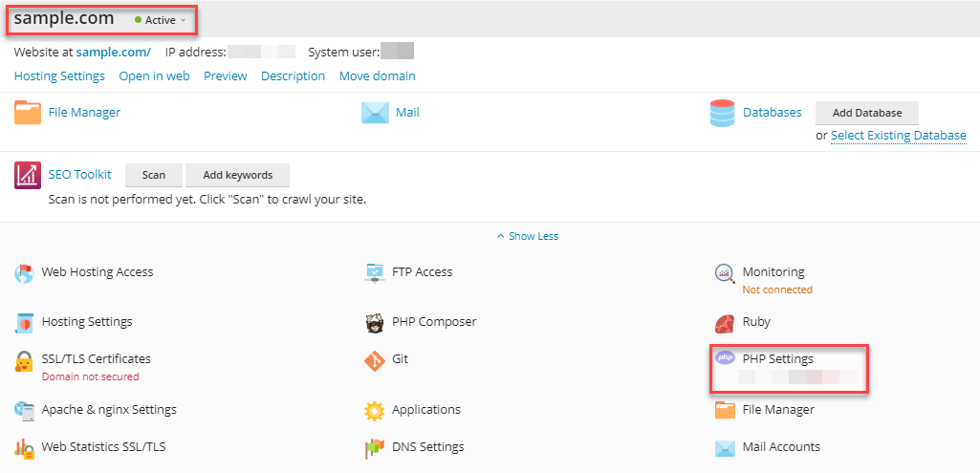Image resolution: width=980 pixels, height=473 pixels.
Task: Open the Move domain link
Action: click(x=377, y=75)
